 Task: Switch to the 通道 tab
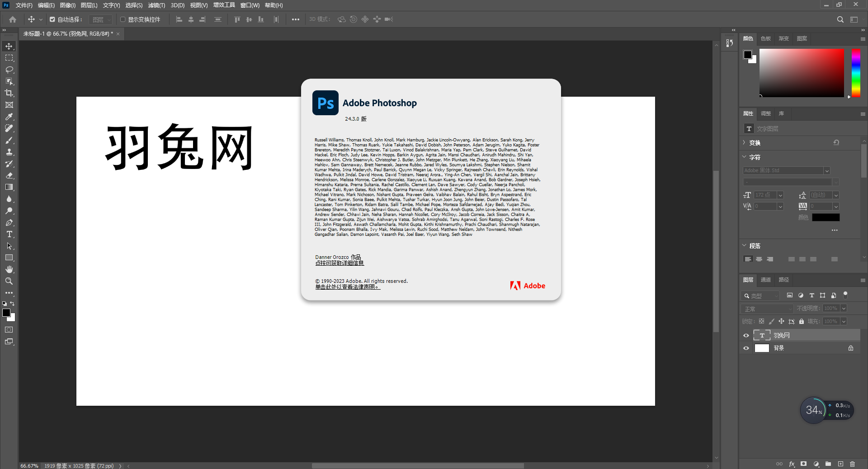[x=765, y=280]
